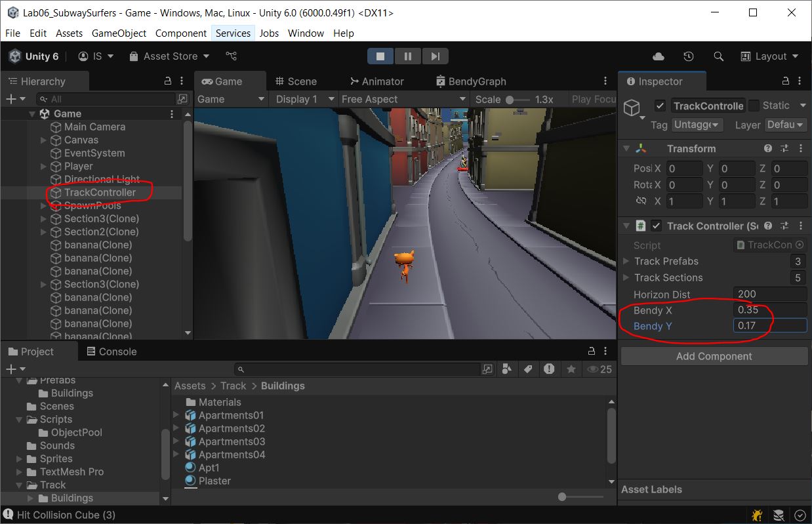Pause the game with the Pause button
Screen dimensions: 812x524
pos(407,56)
